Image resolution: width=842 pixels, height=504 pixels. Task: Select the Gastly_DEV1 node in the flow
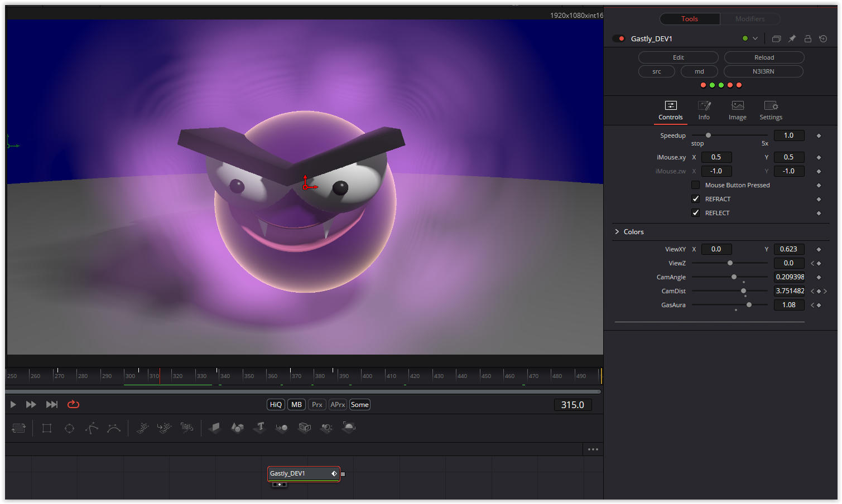coord(304,474)
